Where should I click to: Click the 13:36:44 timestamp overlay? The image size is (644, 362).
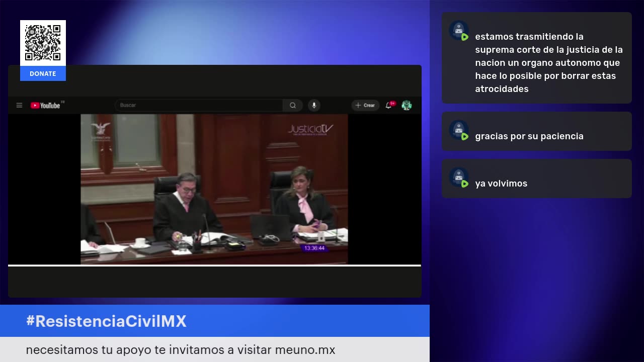(x=314, y=248)
